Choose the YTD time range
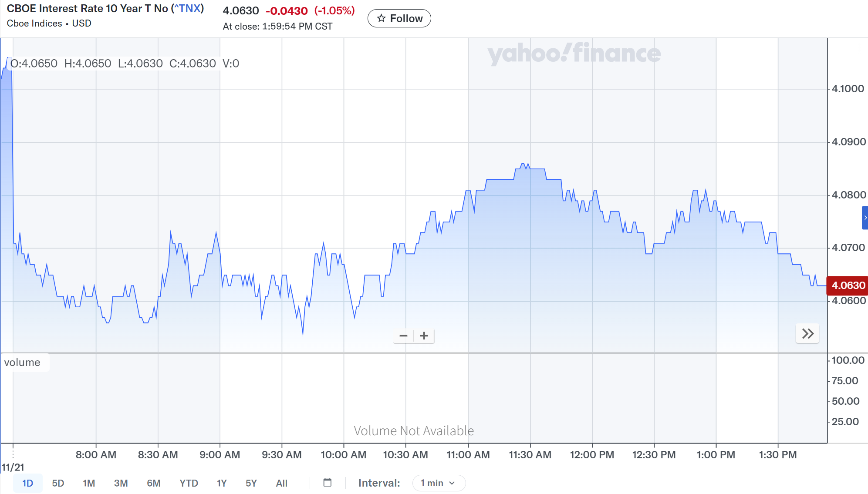 tap(189, 483)
